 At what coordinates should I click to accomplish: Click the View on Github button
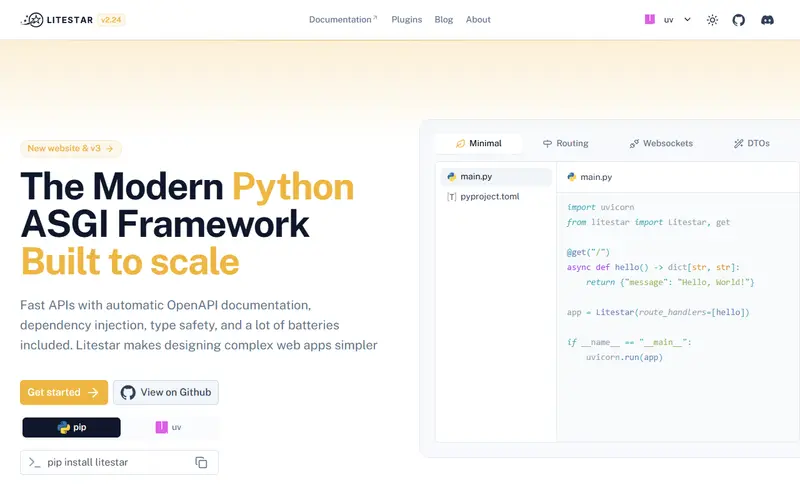click(166, 392)
